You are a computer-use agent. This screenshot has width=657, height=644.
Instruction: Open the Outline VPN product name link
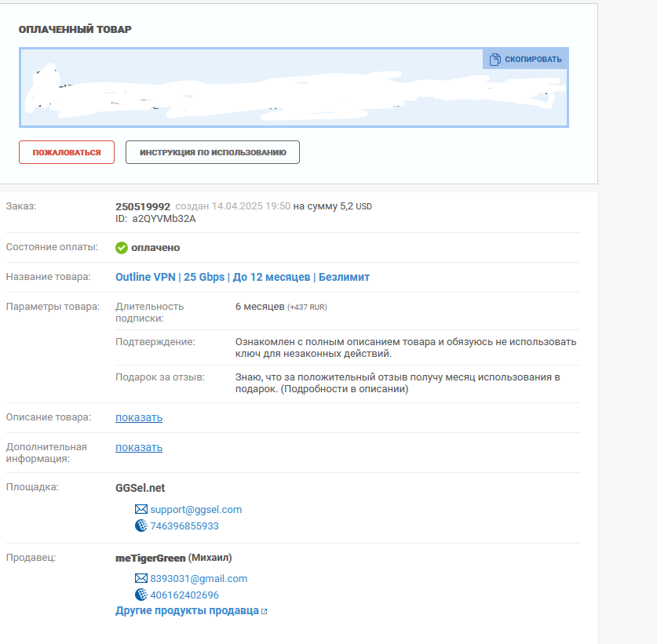pos(242,277)
